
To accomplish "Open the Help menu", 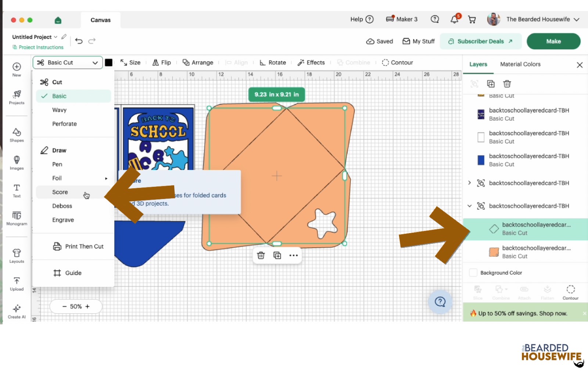I will 362,19.
